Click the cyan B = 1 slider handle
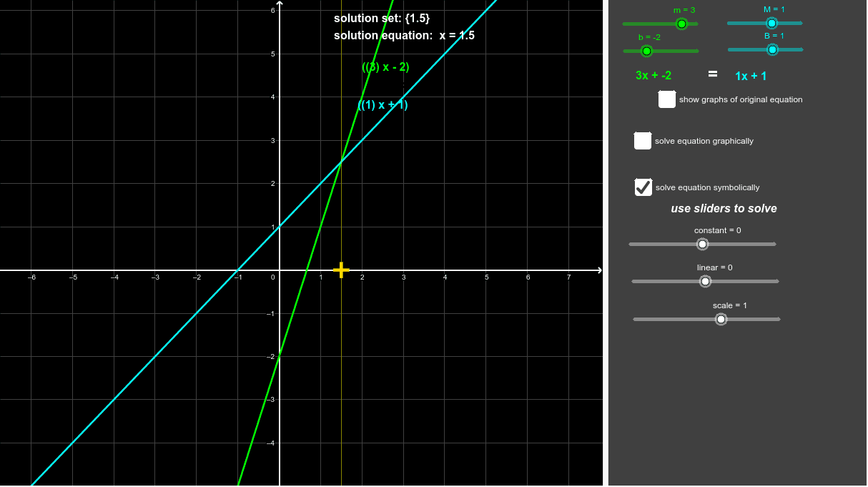 coord(772,49)
